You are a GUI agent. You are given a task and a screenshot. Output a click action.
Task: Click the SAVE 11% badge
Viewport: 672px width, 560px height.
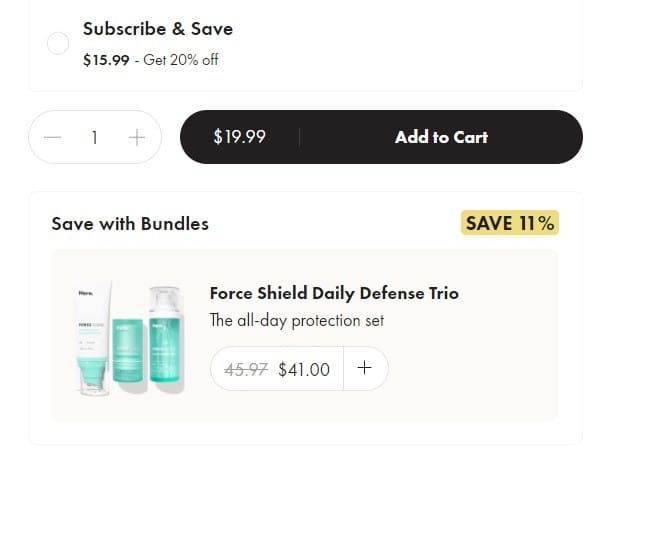(x=510, y=223)
